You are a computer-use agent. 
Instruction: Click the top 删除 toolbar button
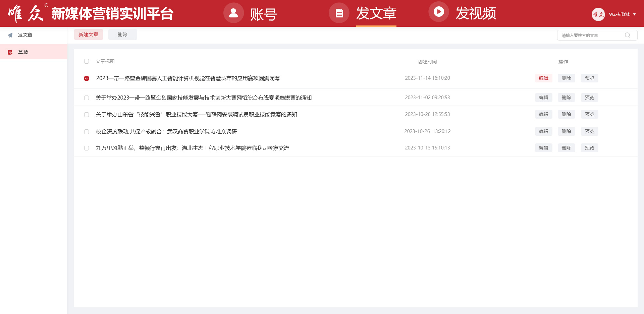point(122,35)
